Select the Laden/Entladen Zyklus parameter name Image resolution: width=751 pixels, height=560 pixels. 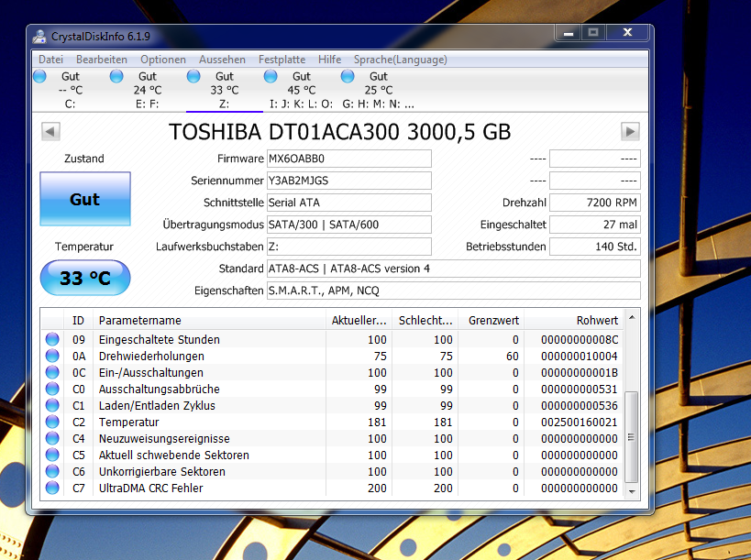tap(157, 405)
